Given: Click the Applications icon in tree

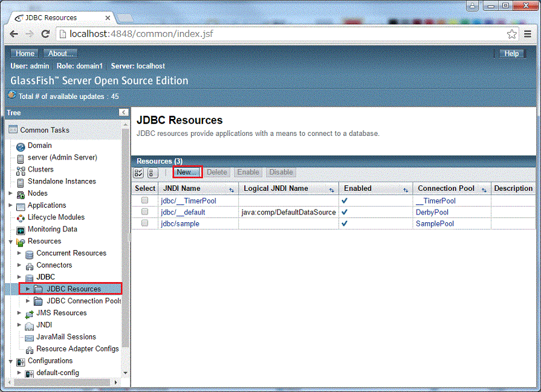Looking at the screenshot, I should coord(21,207).
